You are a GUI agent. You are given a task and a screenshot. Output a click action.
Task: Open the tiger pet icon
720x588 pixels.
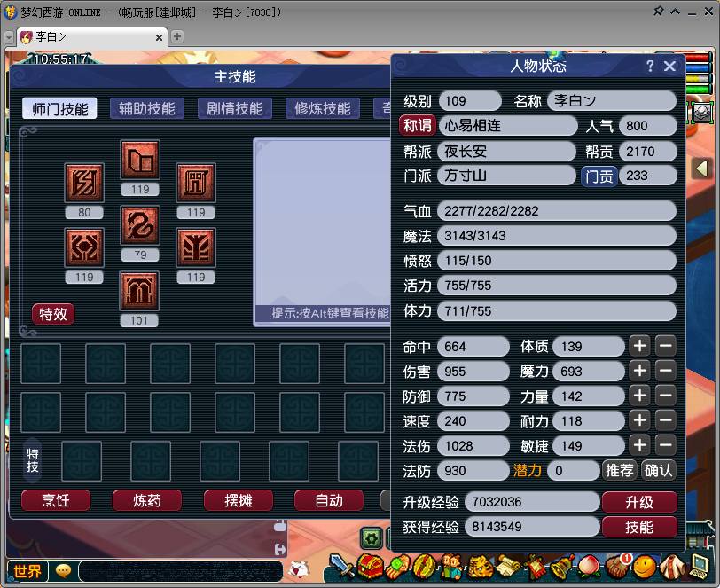tap(481, 566)
